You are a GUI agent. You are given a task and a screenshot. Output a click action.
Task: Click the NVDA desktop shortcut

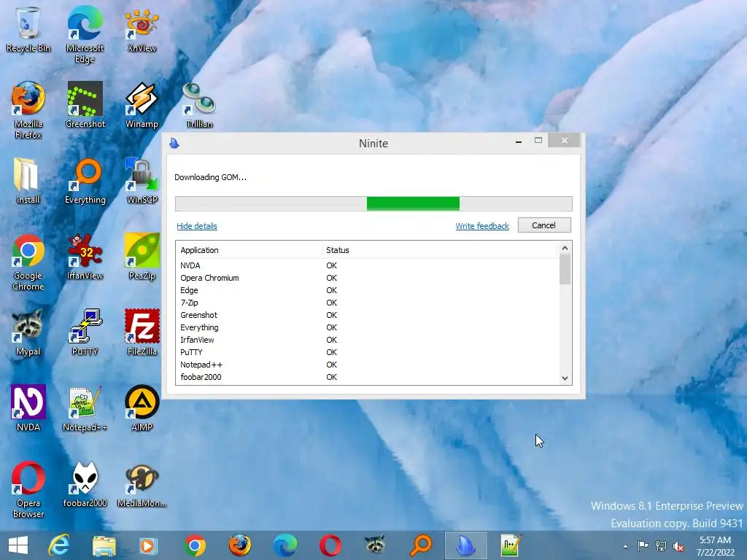[x=28, y=408]
